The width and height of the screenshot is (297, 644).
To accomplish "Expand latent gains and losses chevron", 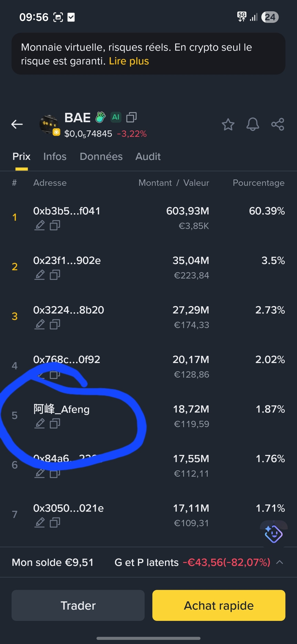I will [x=280, y=562].
